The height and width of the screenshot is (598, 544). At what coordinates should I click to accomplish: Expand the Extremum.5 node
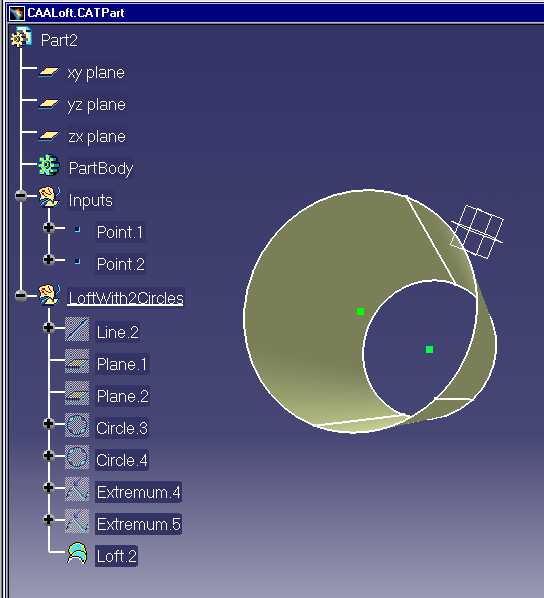coord(48,519)
